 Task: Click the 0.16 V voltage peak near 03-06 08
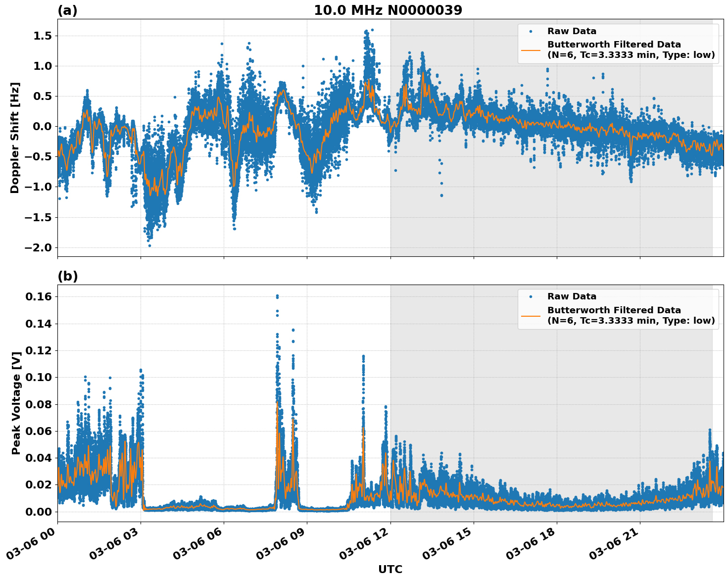click(x=277, y=295)
